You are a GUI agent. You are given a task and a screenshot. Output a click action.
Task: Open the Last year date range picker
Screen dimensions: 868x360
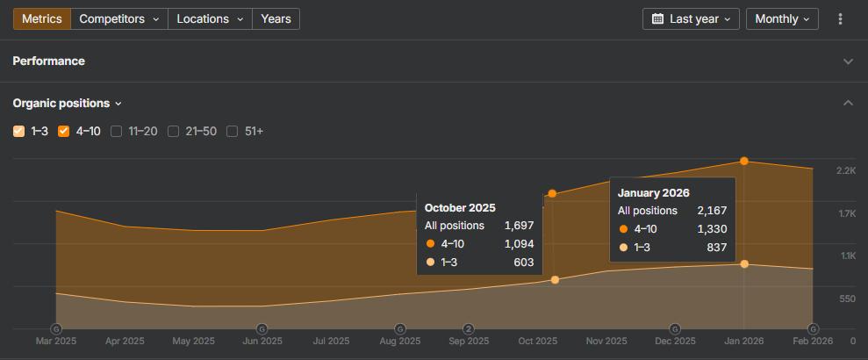(692, 19)
